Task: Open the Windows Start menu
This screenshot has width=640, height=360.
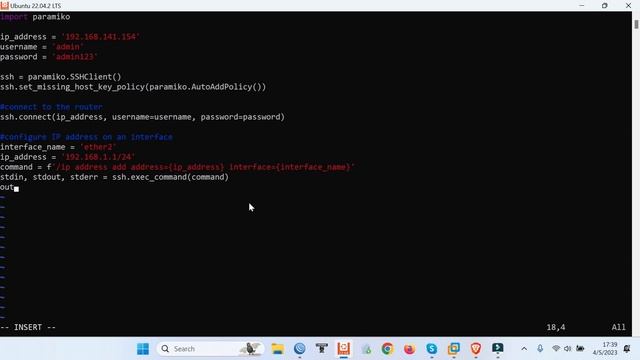Action: click(143, 349)
